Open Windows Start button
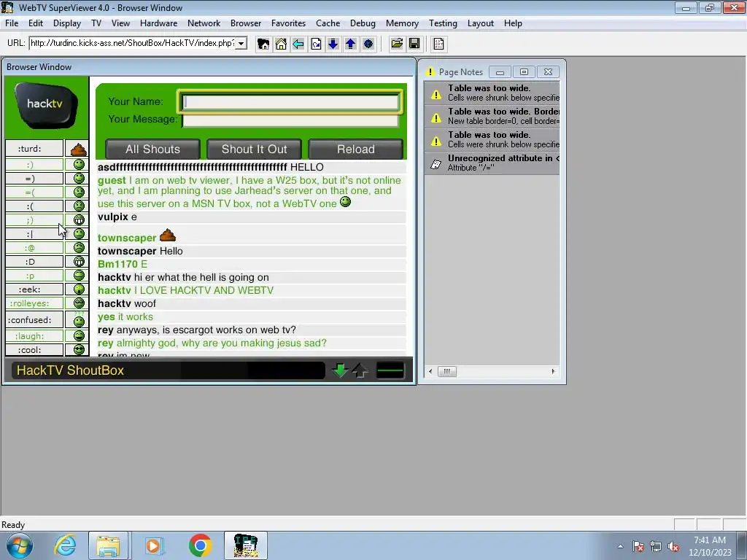This screenshot has height=560, width=747. [19, 545]
